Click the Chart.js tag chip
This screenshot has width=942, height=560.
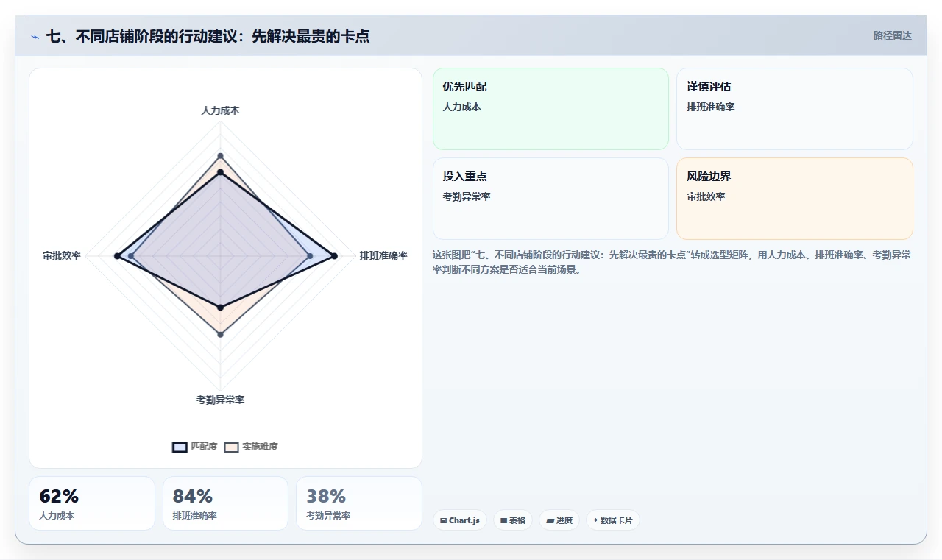click(460, 520)
